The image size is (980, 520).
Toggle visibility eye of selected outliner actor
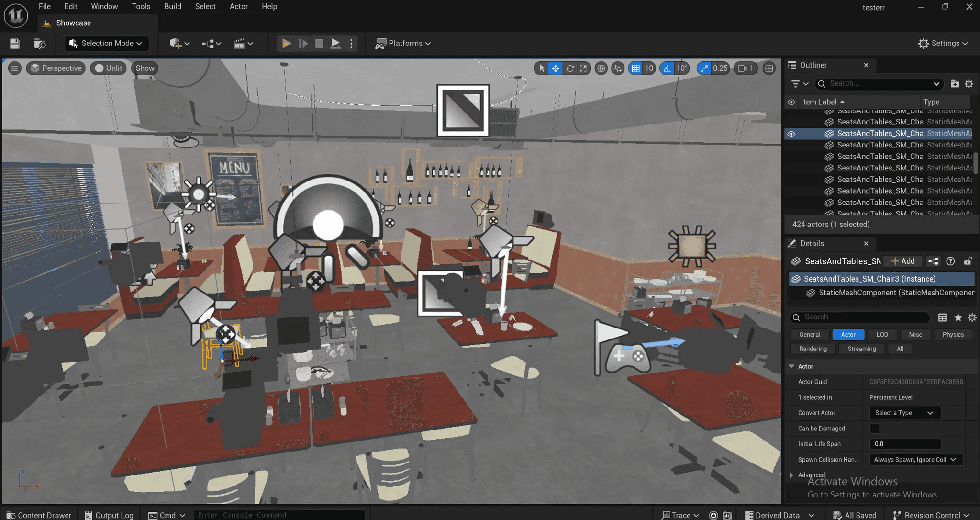tap(791, 134)
